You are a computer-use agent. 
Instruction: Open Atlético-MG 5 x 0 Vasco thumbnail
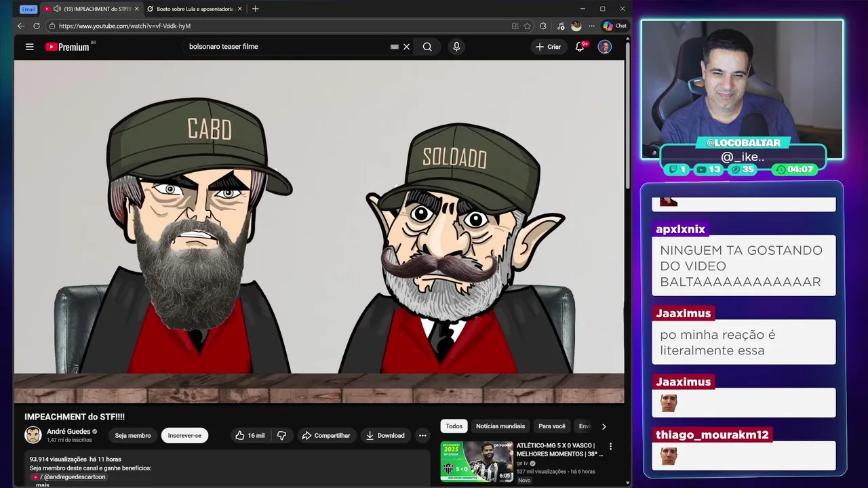point(477,462)
